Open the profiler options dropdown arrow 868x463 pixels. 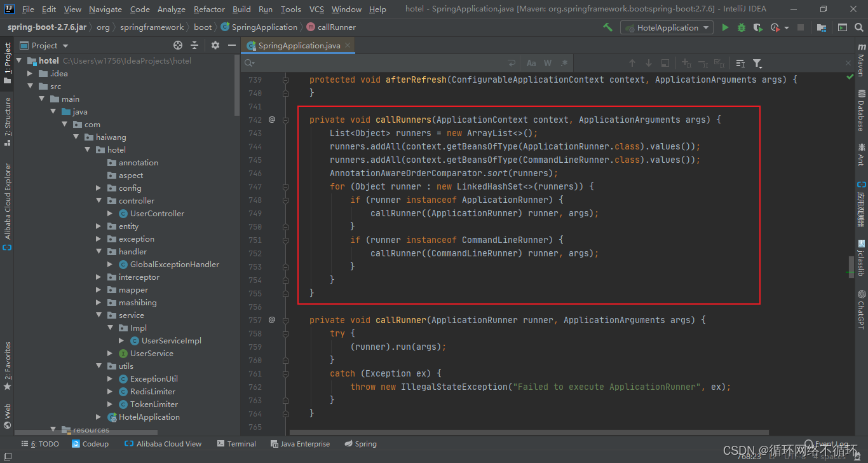[787, 27]
